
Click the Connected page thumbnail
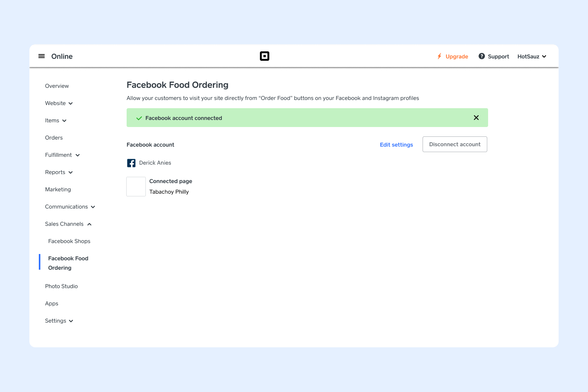tap(136, 187)
